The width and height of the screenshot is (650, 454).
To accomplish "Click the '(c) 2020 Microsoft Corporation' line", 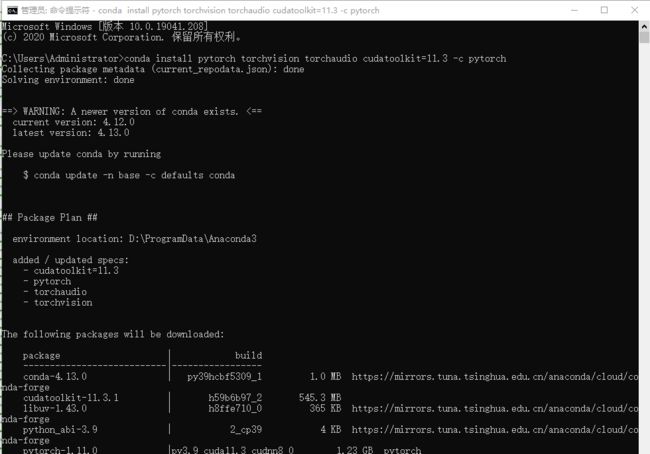I will tap(121, 37).
